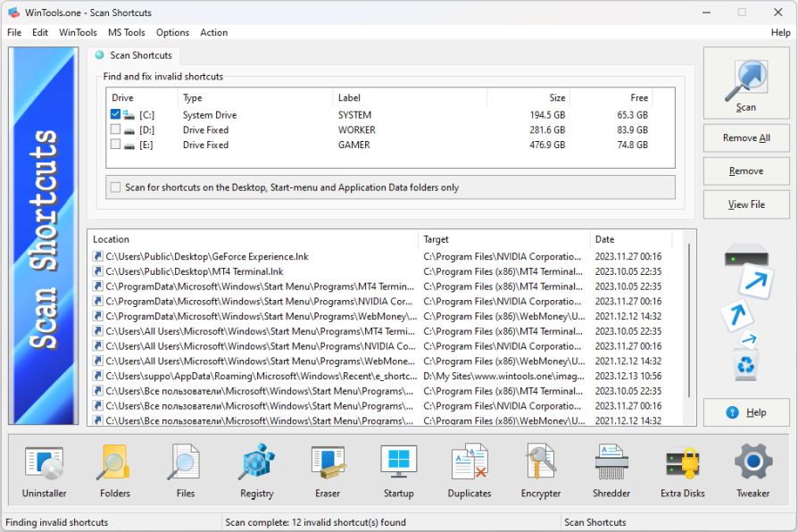Check the E: drive checkbox
This screenshot has width=798, height=532.
[x=115, y=144]
